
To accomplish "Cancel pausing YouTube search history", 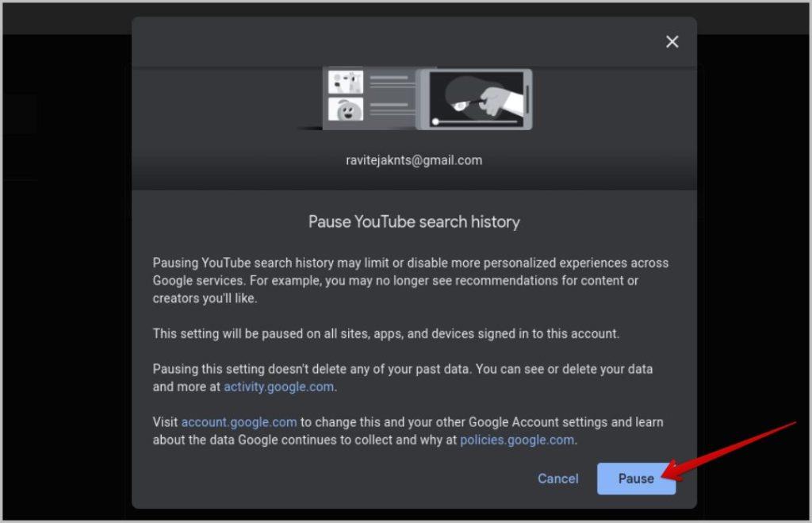I will (x=557, y=479).
